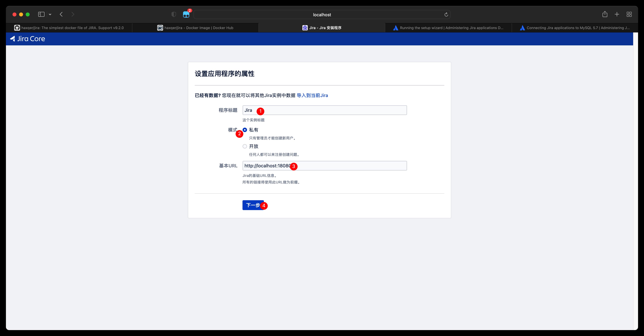Screen dimensions: 644x336
Task: Click the 下一步 button
Action: coord(253,205)
